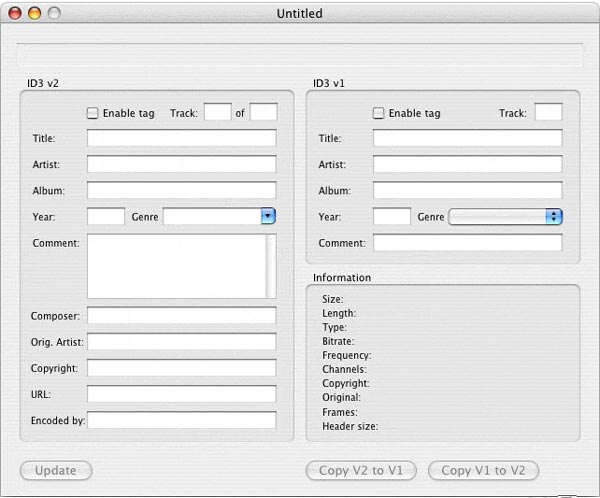Open the ID3 v1 Genre popup menu
600x498 pixels.
point(505,217)
